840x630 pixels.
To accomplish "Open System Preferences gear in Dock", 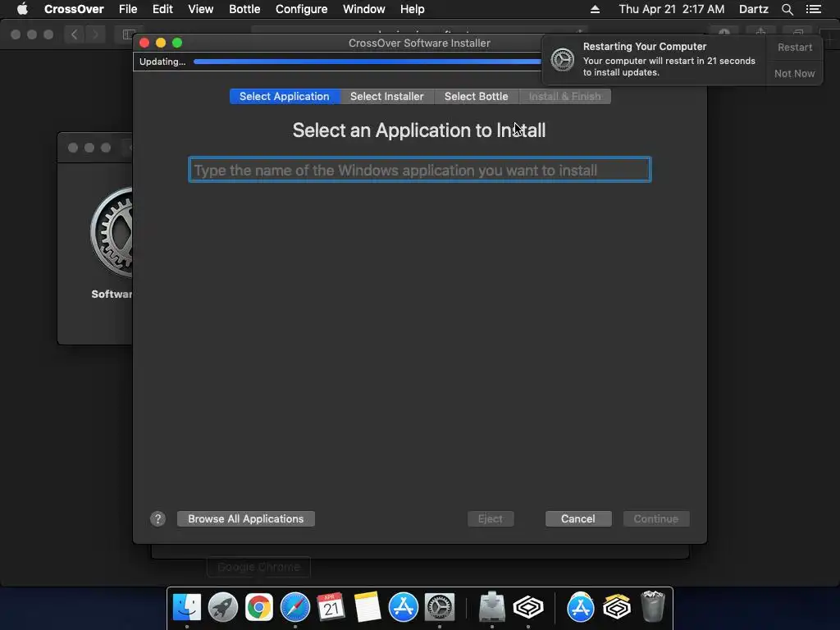I will pos(440,607).
